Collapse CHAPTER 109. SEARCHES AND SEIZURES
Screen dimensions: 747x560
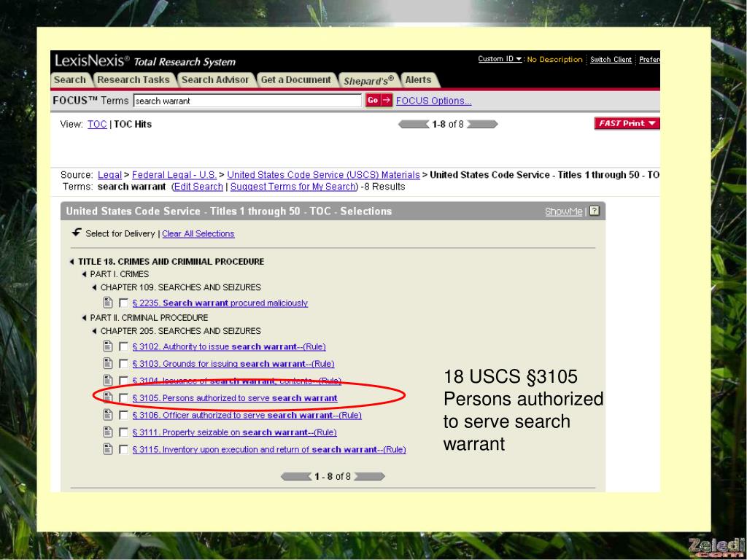click(94, 287)
